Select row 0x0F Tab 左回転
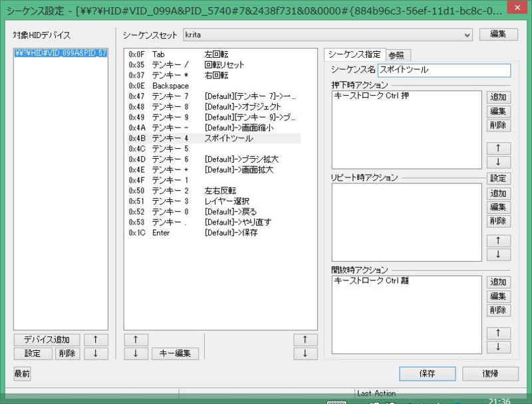Screen dimensions: 532x404 (213, 54)
